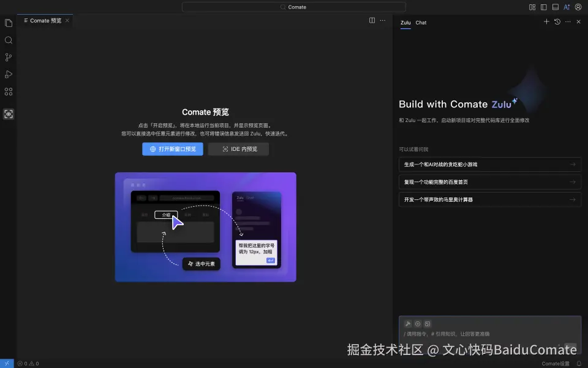Click the AI assistant icon in title bar
Viewport: 588px width, 368px height.
pyautogui.click(x=567, y=7)
